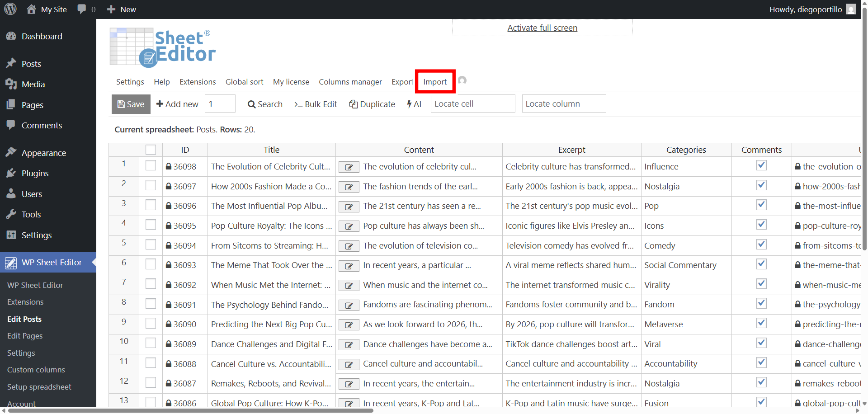Expand the Plugins sidebar menu
The width and height of the screenshot is (868, 414).
pos(35,174)
